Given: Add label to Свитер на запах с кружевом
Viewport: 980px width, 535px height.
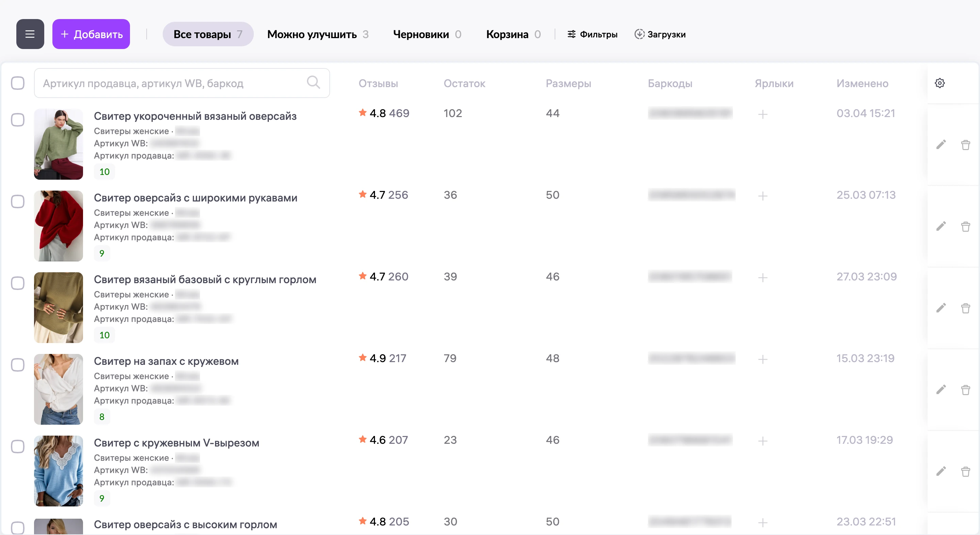Looking at the screenshot, I should tap(763, 359).
